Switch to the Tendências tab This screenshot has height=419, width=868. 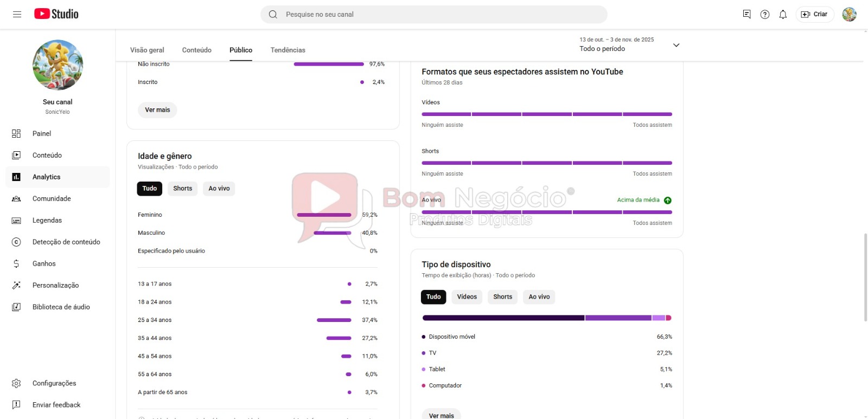[x=288, y=50]
